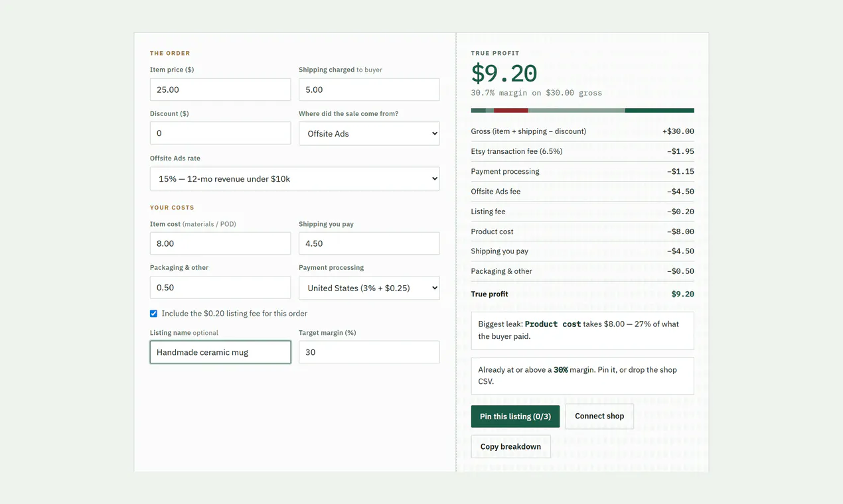Viewport: 843px width, 504px height.
Task: Click the Shipping charged to buyer field
Action: click(x=369, y=90)
